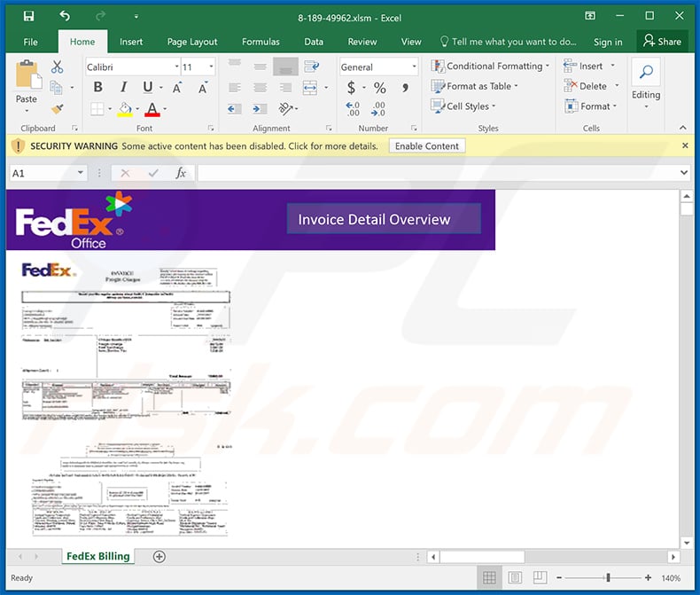Switch to the Data tab
This screenshot has width=700, height=595.
point(314,42)
